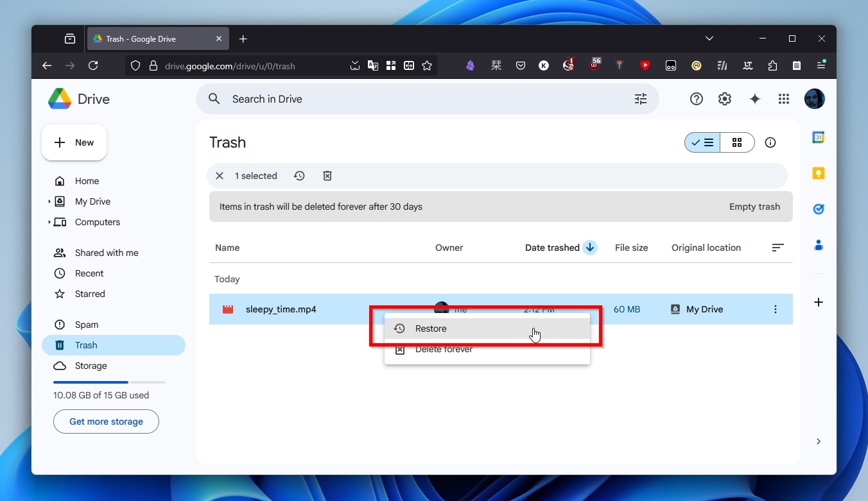Open the Gemini sparkle icon
Screen dimensions: 868x501
point(755,99)
